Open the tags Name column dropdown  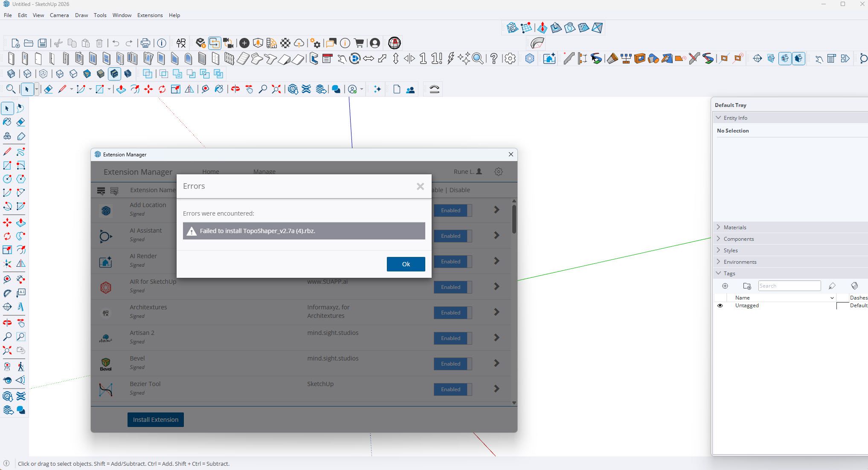pos(832,298)
